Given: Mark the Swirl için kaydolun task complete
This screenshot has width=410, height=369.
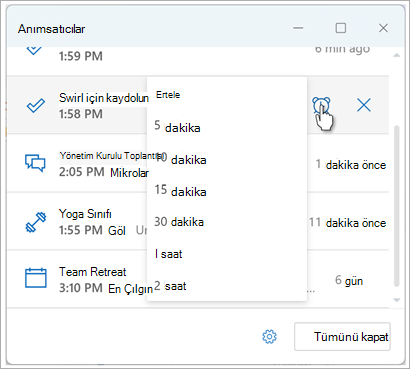Looking at the screenshot, I should point(35,106).
